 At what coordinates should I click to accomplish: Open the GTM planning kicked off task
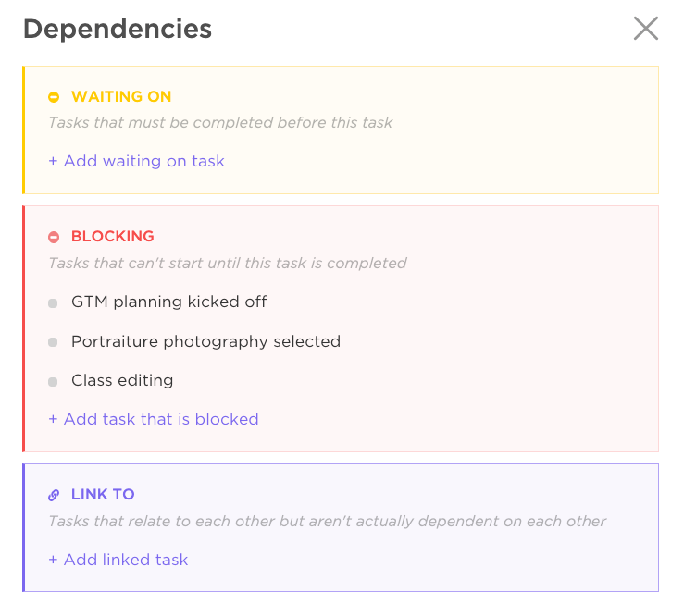(169, 302)
